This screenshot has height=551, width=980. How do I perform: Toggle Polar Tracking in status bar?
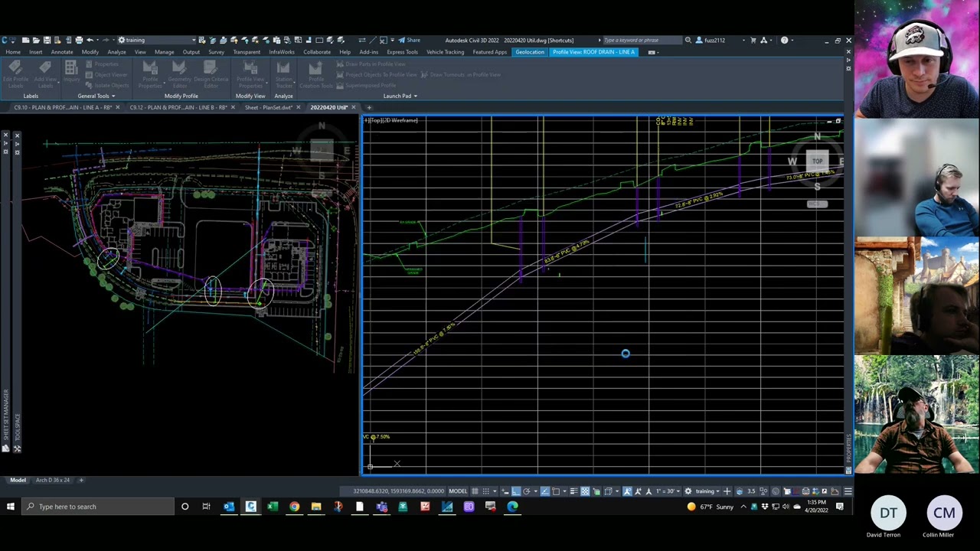pyautogui.click(x=527, y=491)
